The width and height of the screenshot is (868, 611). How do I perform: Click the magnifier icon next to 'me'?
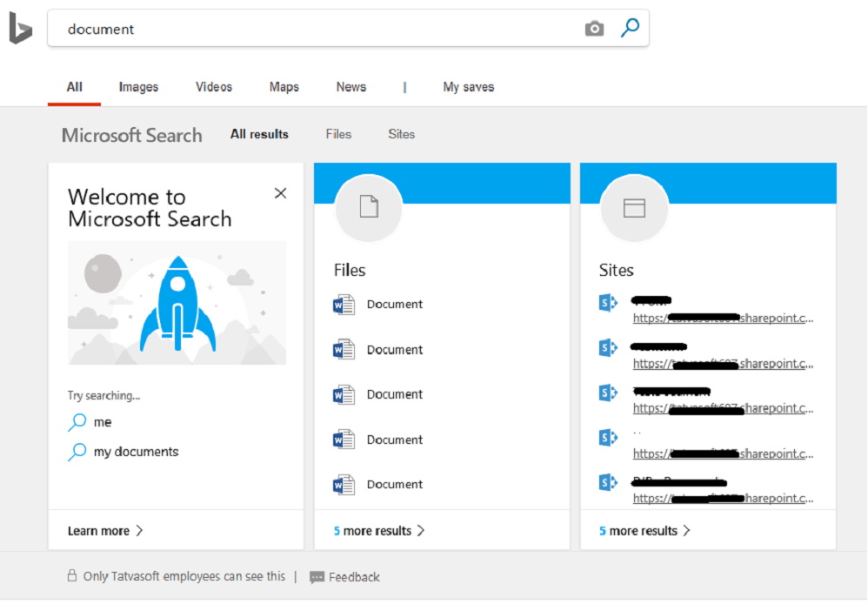coord(77,422)
